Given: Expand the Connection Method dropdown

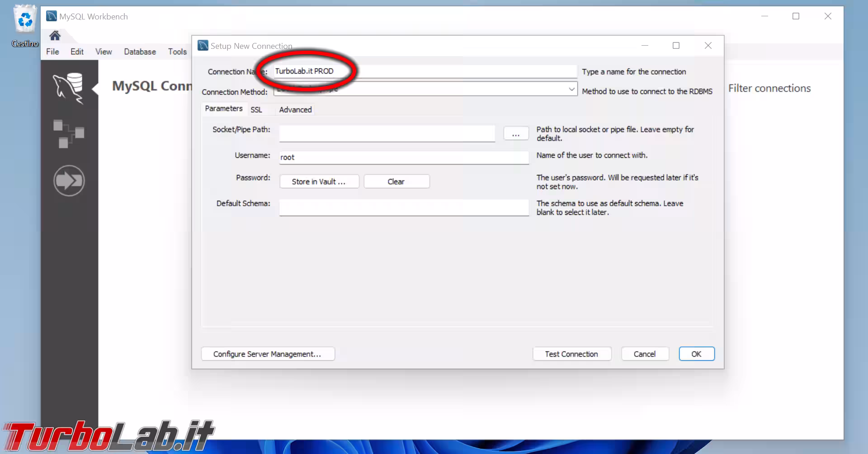Looking at the screenshot, I should point(571,89).
